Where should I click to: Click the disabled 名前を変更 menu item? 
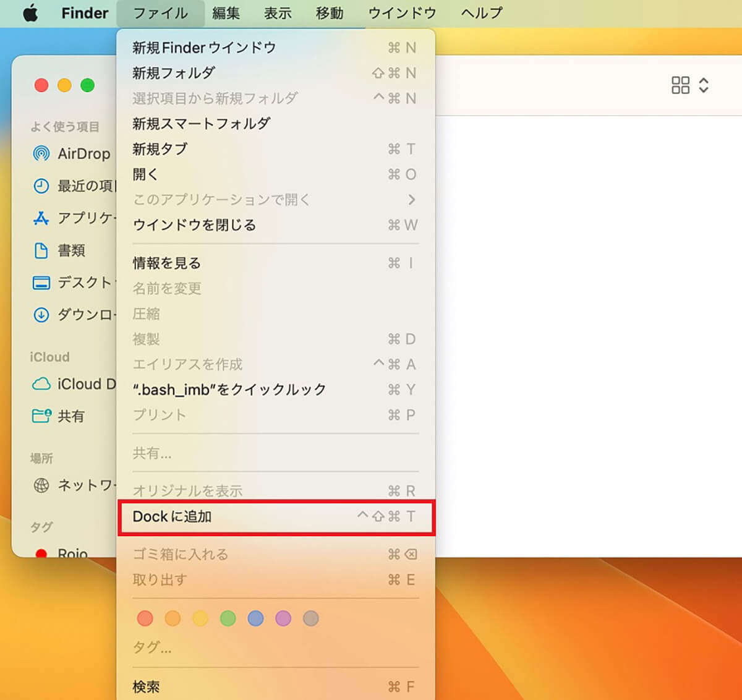276,289
